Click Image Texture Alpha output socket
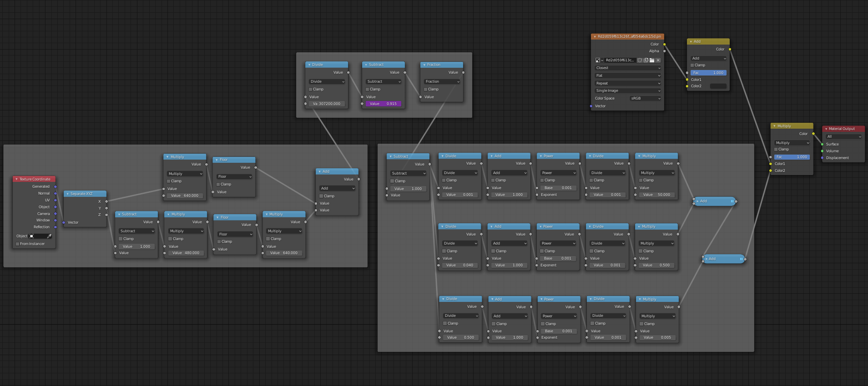 coord(664,51)
